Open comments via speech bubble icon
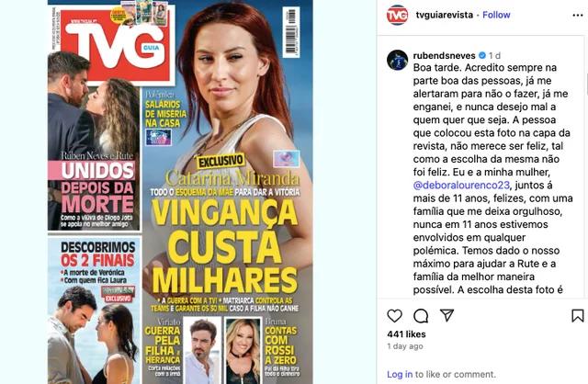 point(421,316)
